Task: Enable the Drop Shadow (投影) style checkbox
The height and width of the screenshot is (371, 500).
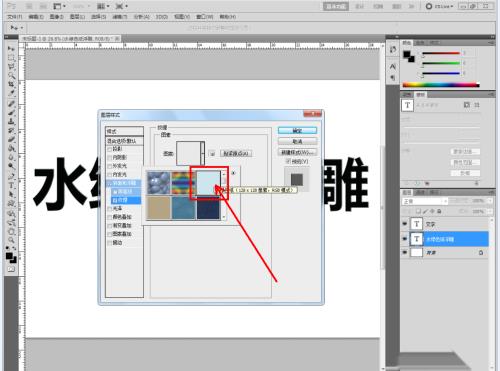Action: (x=110, y=149)
